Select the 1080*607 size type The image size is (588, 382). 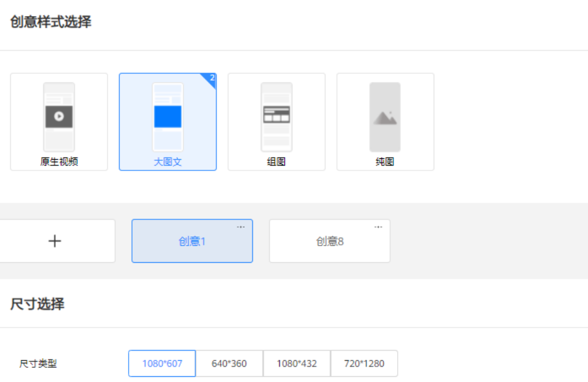(161, 363)
